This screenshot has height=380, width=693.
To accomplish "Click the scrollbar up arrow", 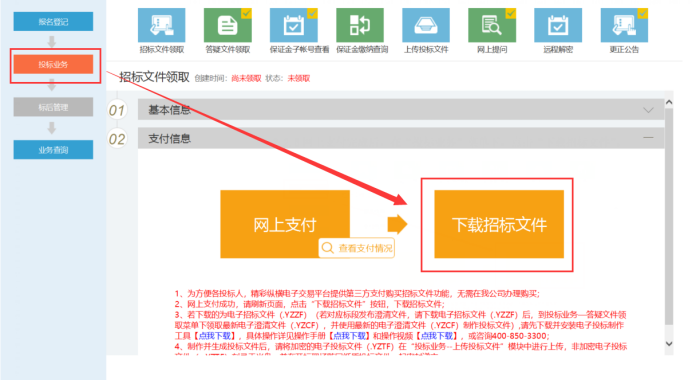I will pyautogui.click(x=669, y=103).
